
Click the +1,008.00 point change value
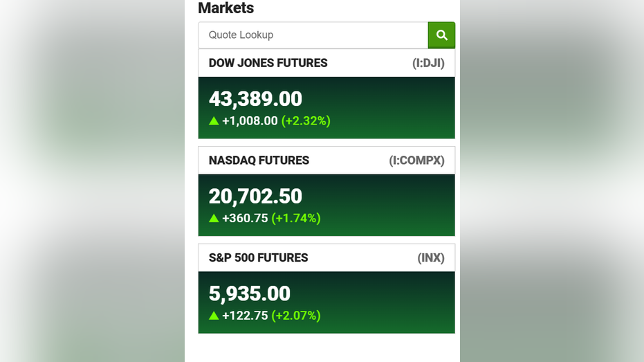click(x=250, y=121)
